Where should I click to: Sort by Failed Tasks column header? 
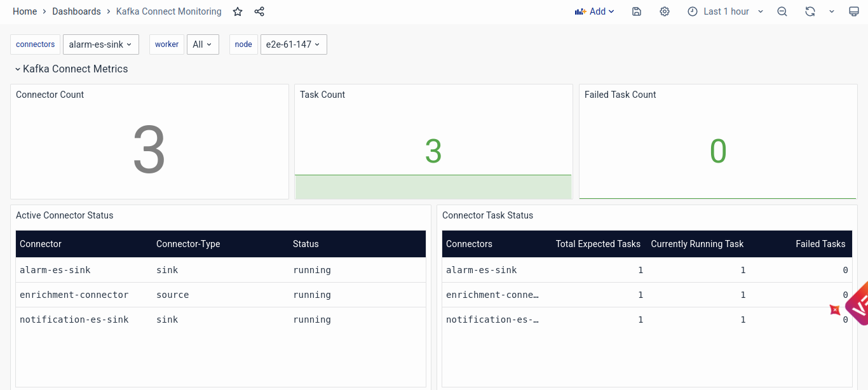coord(820,244)
